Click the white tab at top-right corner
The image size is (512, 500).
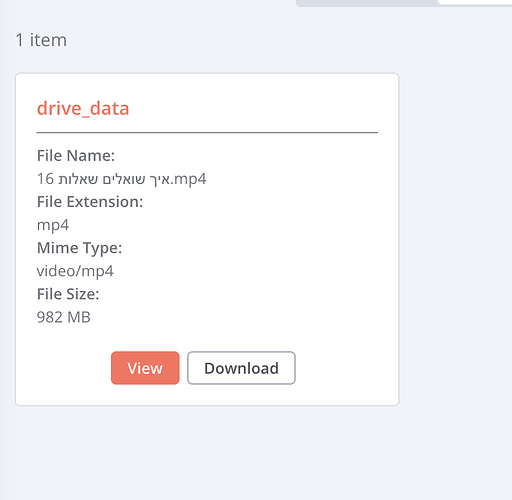475,2
